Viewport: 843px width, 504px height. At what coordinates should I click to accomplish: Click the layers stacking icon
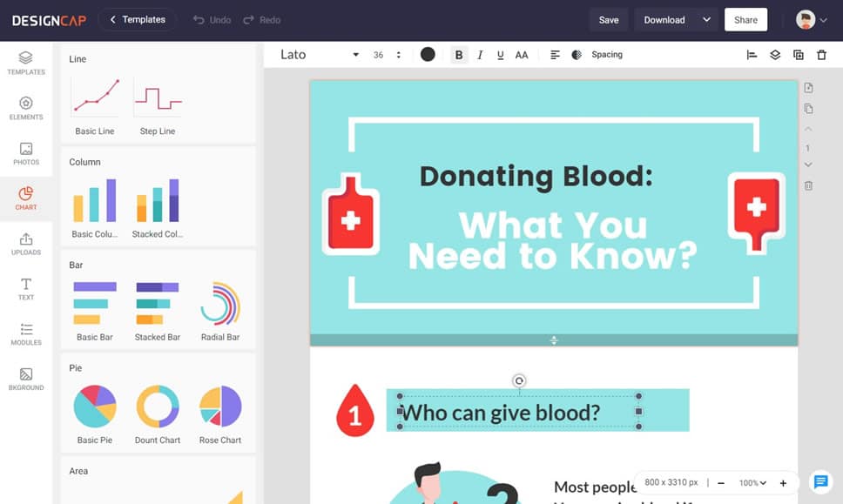774,55
